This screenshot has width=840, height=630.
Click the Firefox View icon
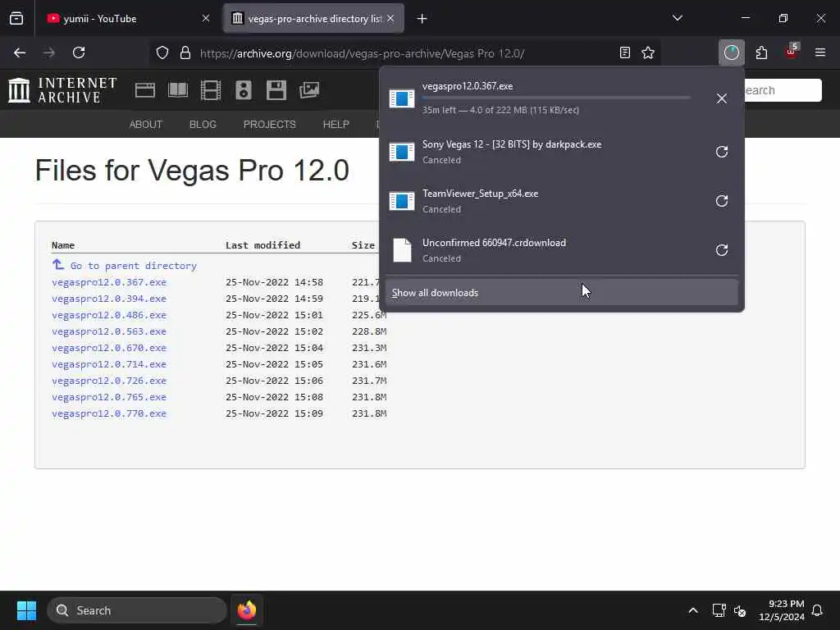click(x=16, y=18)
